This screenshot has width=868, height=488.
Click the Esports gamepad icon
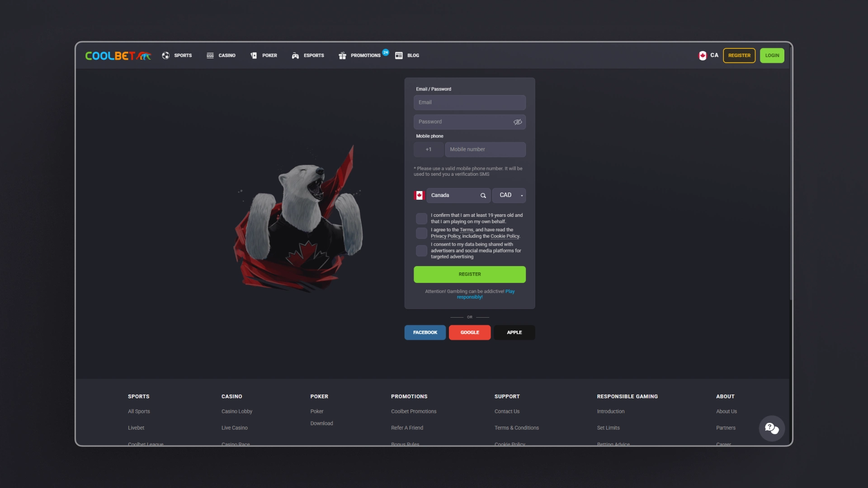[x=295, y=56]
